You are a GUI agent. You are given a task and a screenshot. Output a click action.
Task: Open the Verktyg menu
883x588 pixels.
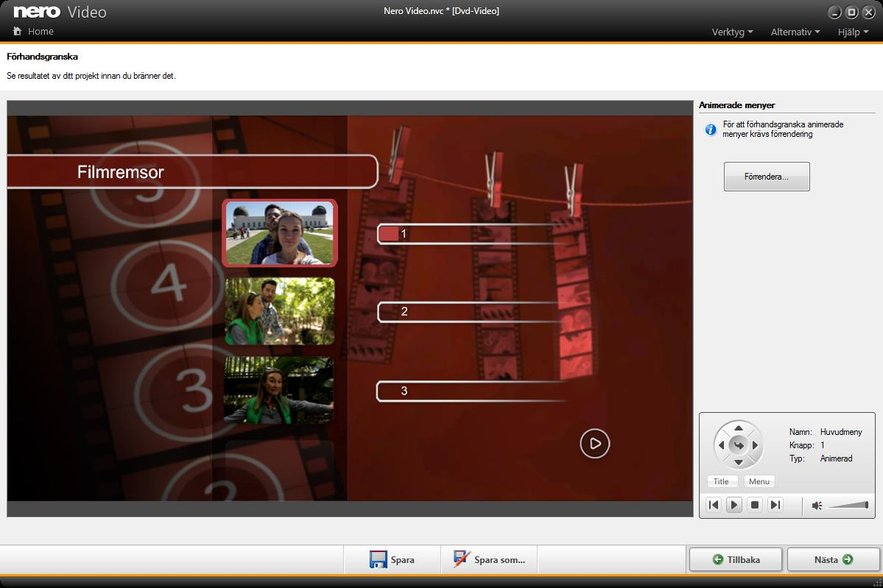coord(732,32)
